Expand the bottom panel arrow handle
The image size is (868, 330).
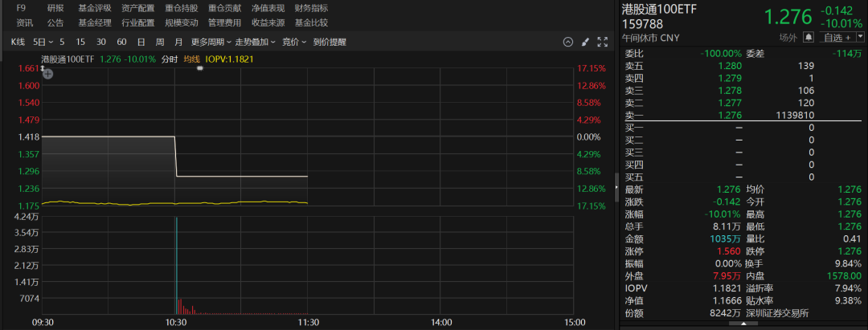pos(743,324)
